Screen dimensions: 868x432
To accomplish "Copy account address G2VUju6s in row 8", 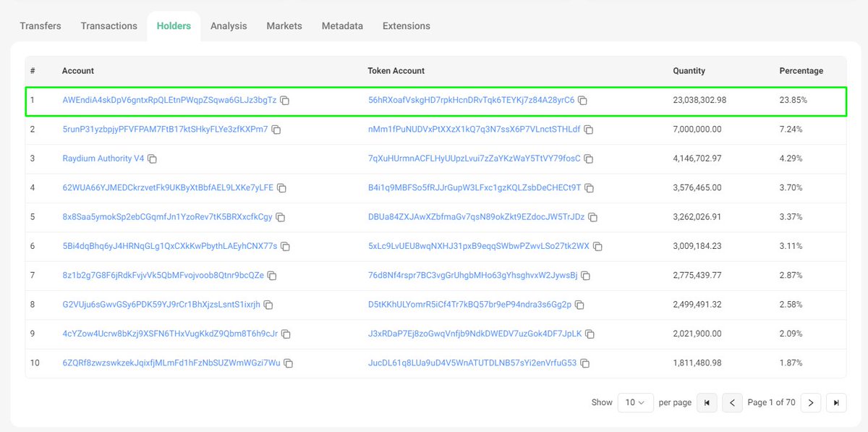I will pos(268,305).
